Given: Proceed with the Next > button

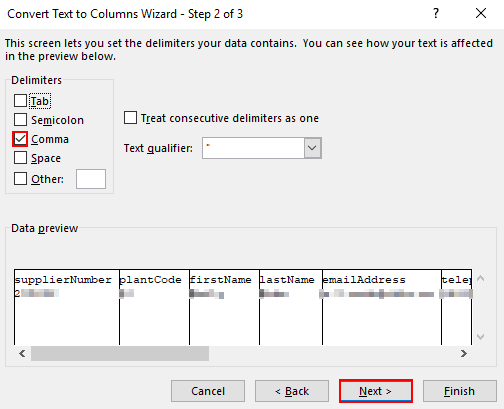Looking at the screenshot, I should click(376, 391).
